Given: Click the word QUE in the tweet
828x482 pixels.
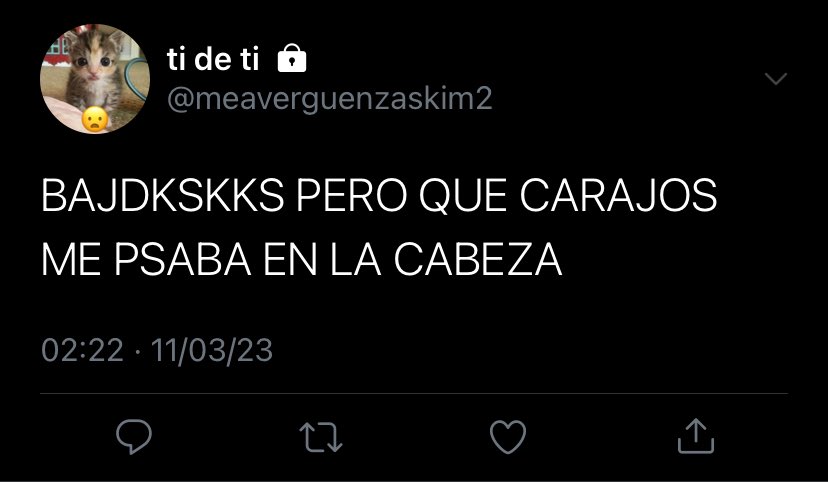Looking at the screenshot, I should point(464,196).
